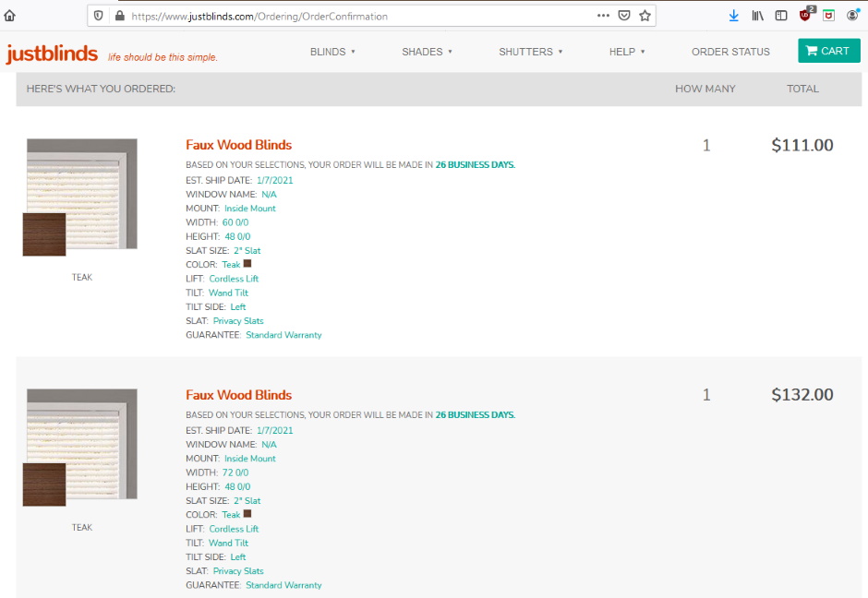Open the CART button

point(828,51)
